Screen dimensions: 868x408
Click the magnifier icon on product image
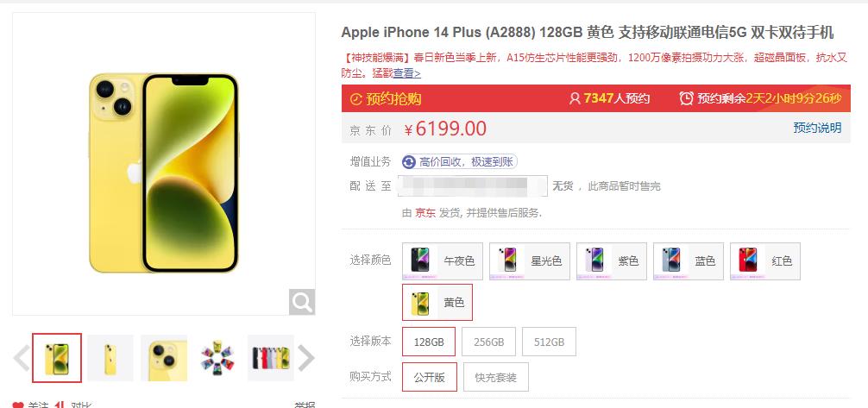click(302, 302)
